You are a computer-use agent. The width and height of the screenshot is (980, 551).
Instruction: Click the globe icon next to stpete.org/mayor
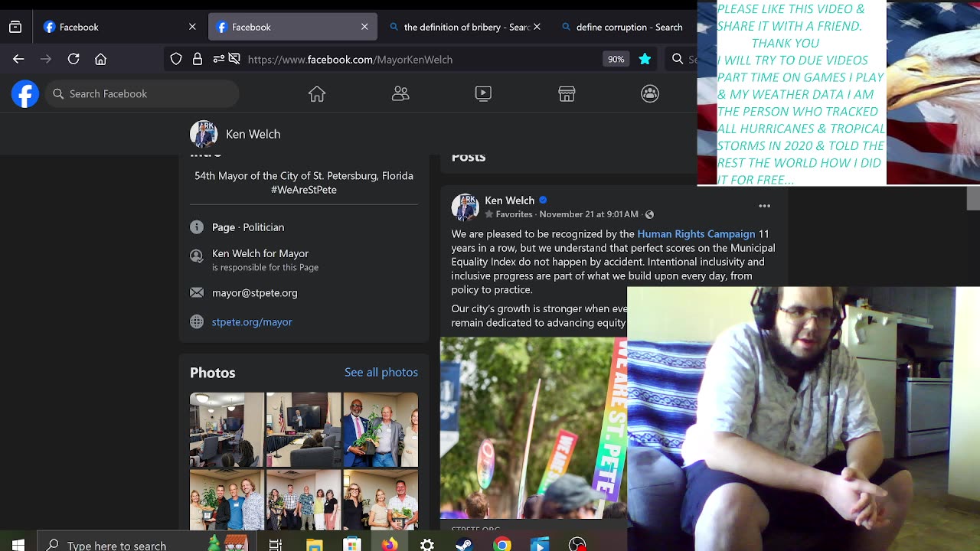(197, 321)
